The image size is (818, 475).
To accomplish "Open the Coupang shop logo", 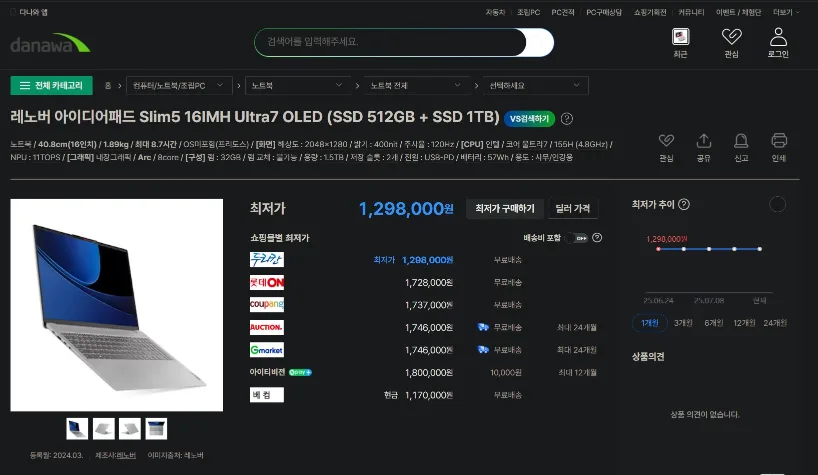I will (x=267, y=305).
